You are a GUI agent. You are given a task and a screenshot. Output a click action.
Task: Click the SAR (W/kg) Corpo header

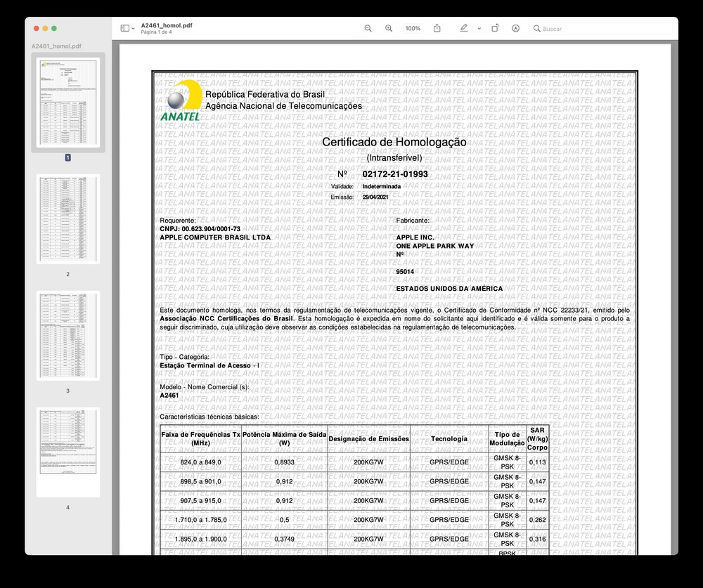[x=537, y=439]
